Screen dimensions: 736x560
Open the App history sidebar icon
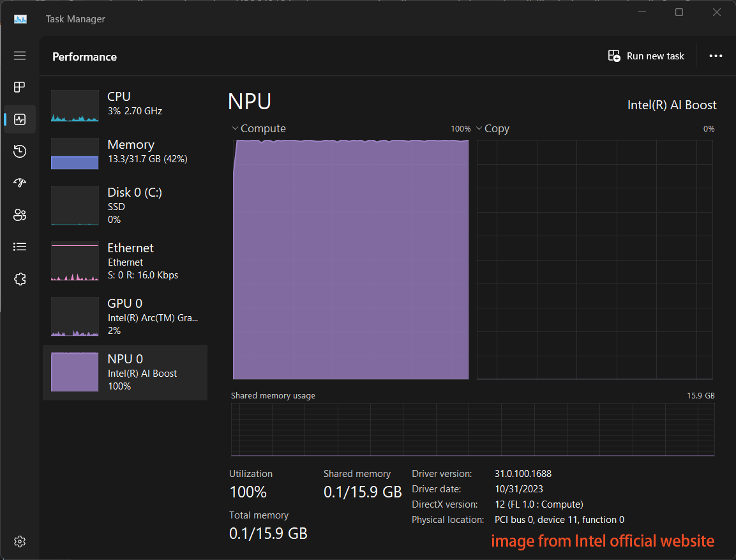tap(20, 151)
